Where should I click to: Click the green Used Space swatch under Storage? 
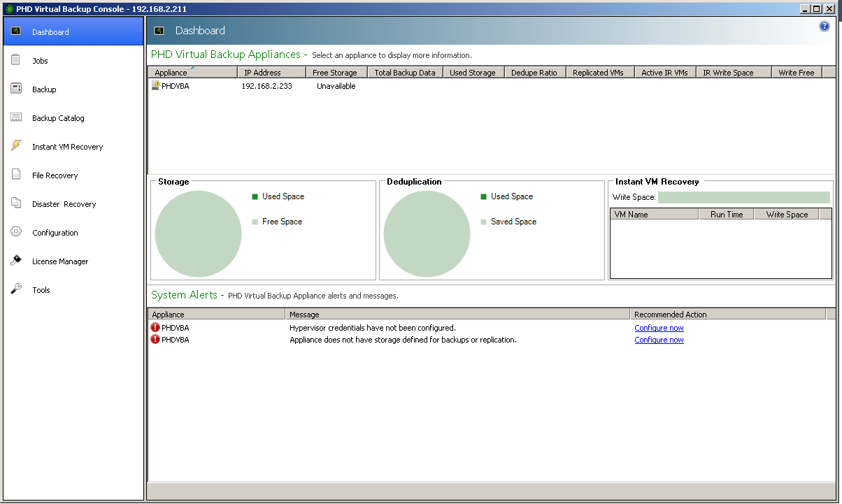[x=255, y=196]
